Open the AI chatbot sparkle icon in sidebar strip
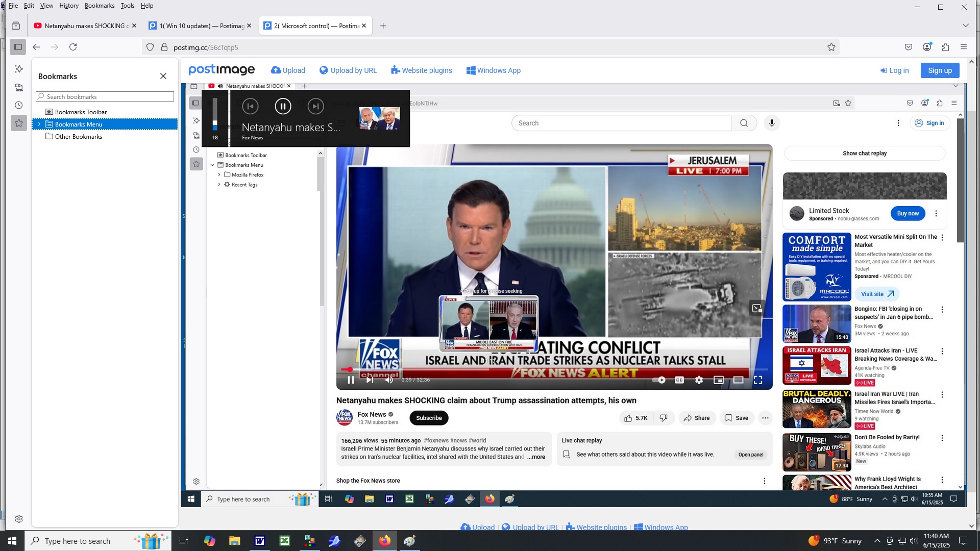Viewport: 980px width, 551px height. pyautogui.click(x=19, y=69)
